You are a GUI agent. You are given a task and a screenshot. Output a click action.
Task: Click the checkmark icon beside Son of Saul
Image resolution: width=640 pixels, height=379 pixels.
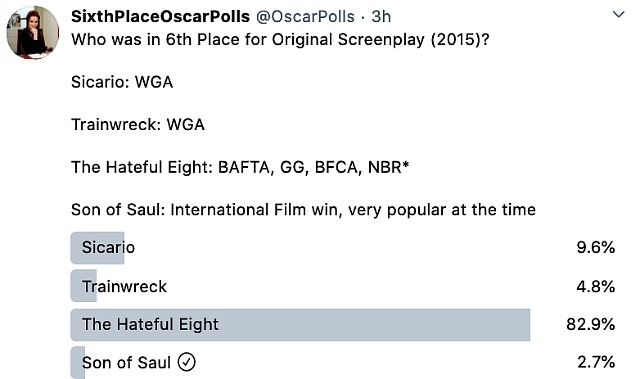[x=187, y=362]
